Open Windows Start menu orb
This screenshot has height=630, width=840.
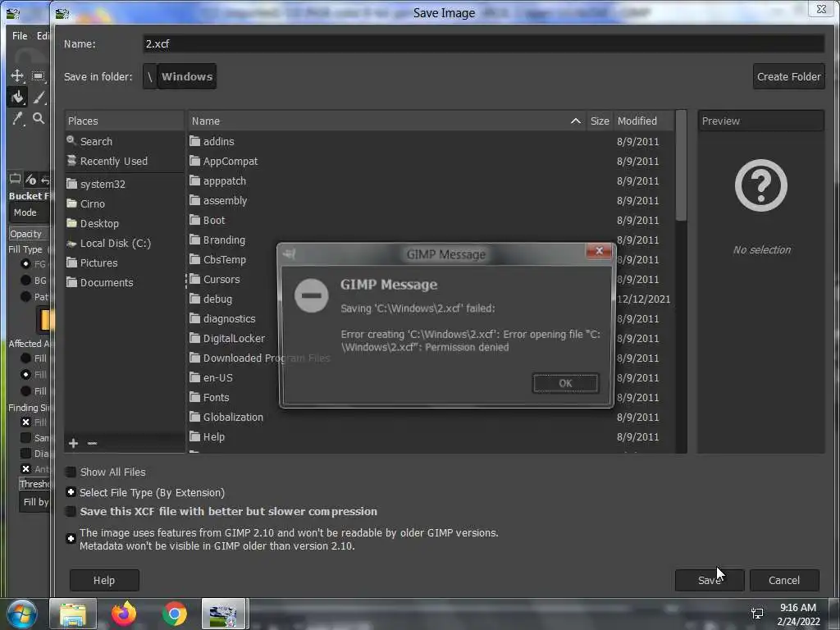(x=22, y=614)
